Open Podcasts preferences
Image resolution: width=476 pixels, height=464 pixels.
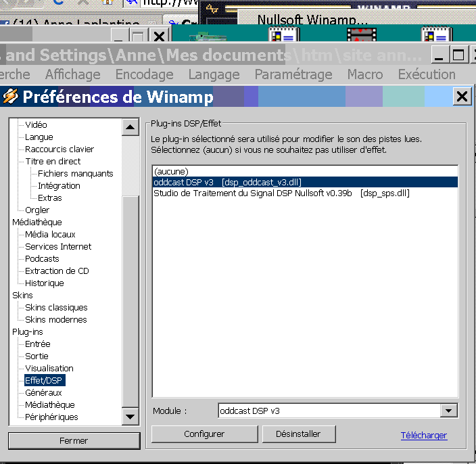[x=42, y=258]
